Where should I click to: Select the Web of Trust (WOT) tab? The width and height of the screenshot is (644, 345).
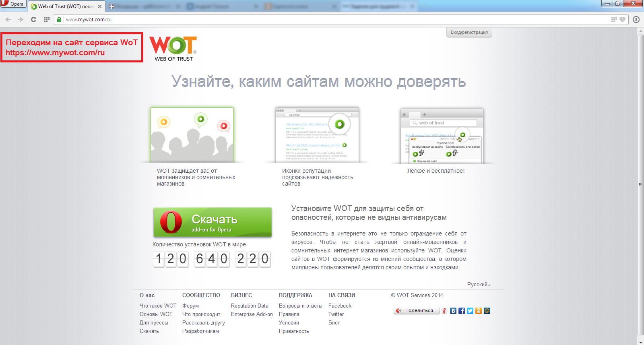[66, 6]
